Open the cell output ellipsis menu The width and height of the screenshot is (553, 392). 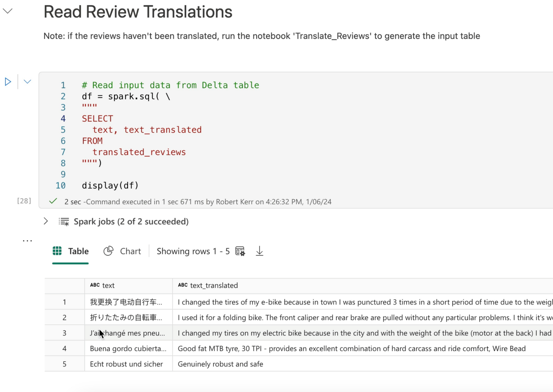tap(27, 241)
